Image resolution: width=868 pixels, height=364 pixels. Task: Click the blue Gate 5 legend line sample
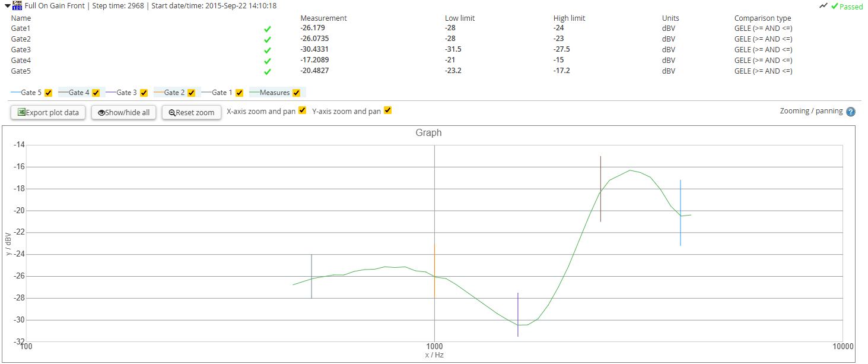point(15,93)
